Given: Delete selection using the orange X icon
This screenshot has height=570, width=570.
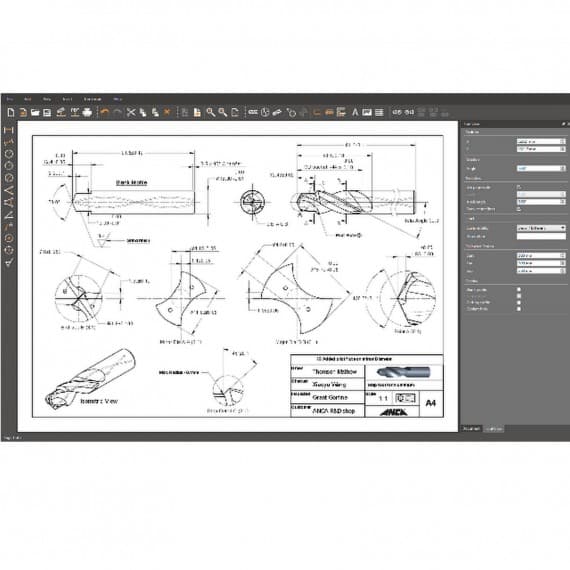Looking at the screenshot, I should point(167,112).
